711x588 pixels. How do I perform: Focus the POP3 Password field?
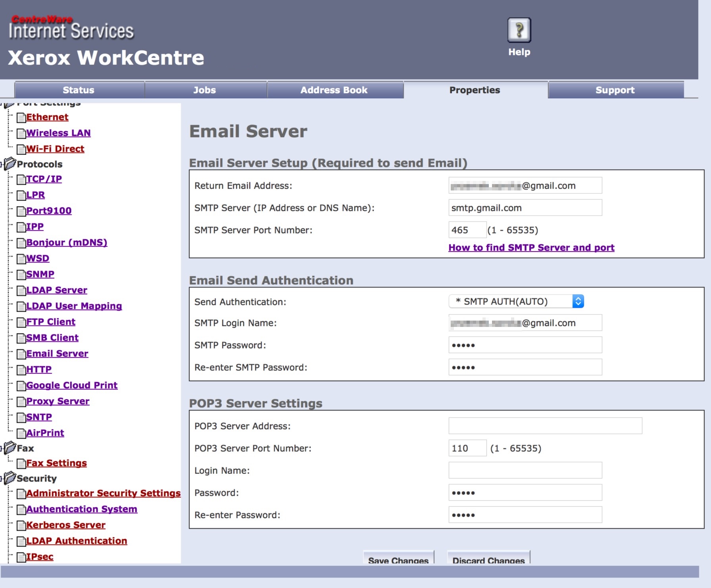click(x=525, y=492)
